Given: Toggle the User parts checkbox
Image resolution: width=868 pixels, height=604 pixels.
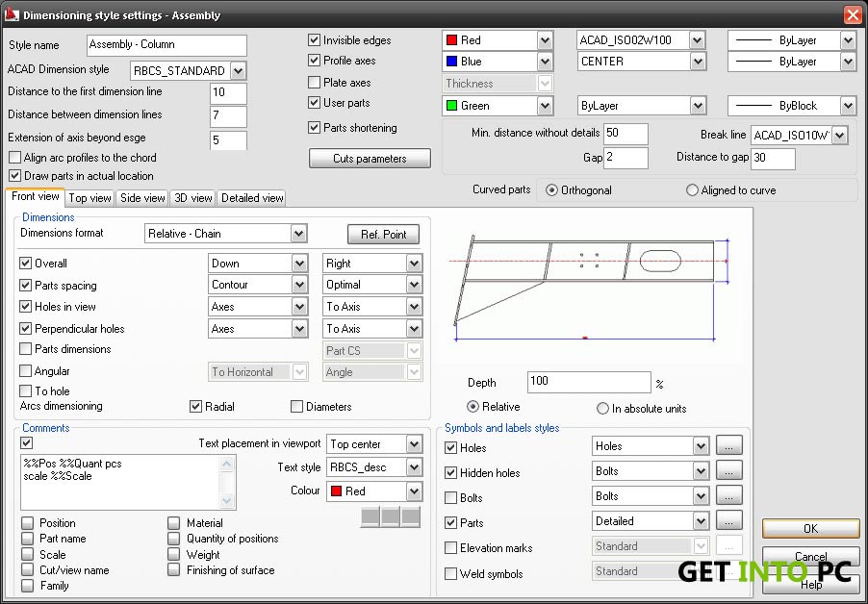Looking at the screenshot, I should point(315,102).
